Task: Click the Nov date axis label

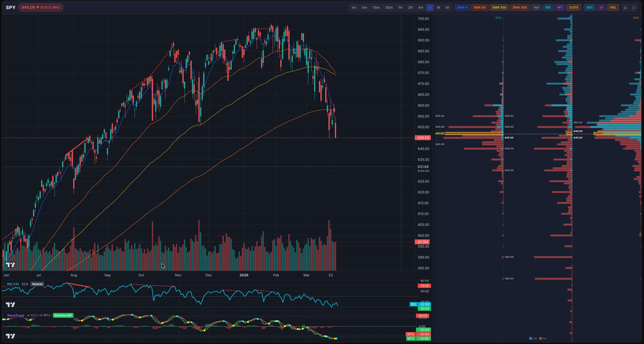Action: point(178,275)
